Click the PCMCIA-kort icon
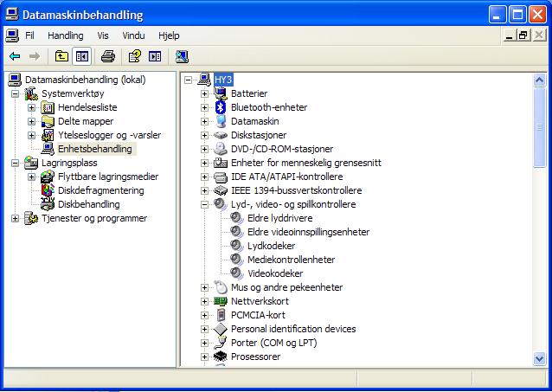 (221, 315)
